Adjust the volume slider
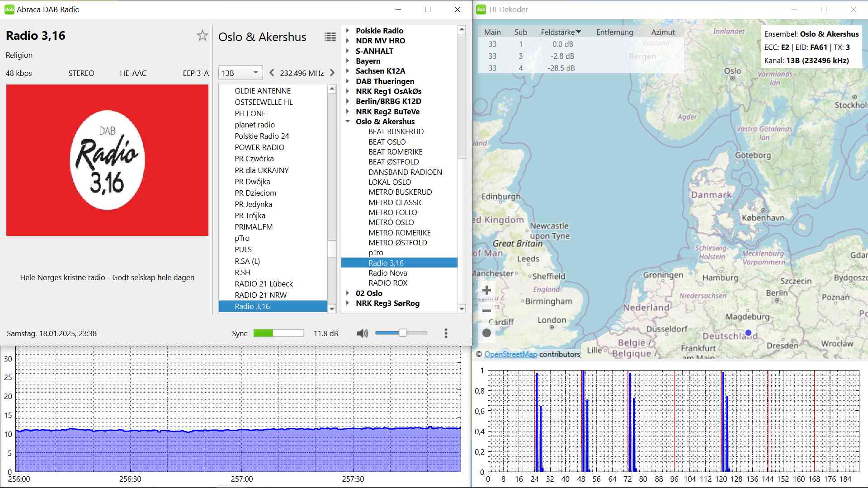This screenshot has height=488, width=868. click(x=402, y=333)
